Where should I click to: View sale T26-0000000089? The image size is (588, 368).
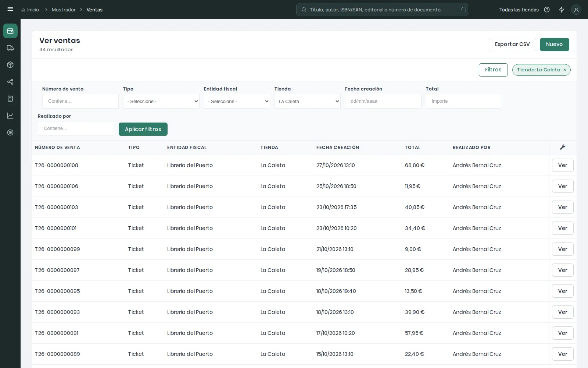563,354
